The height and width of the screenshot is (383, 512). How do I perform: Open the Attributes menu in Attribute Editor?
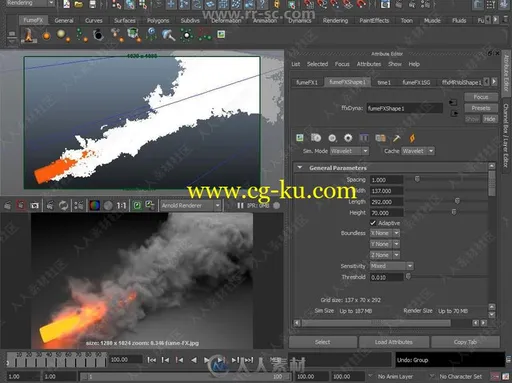coord(369,64)
